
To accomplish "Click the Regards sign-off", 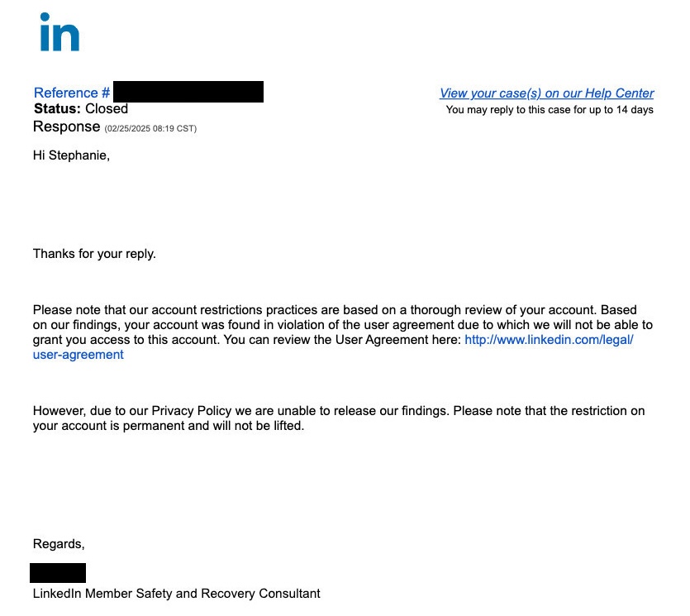I will (59, 544).
